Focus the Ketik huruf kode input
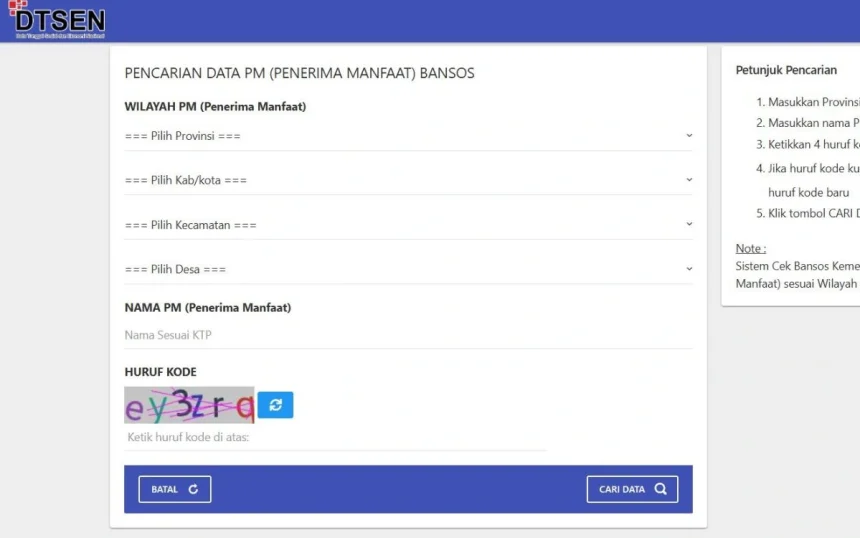 point(336,437)
